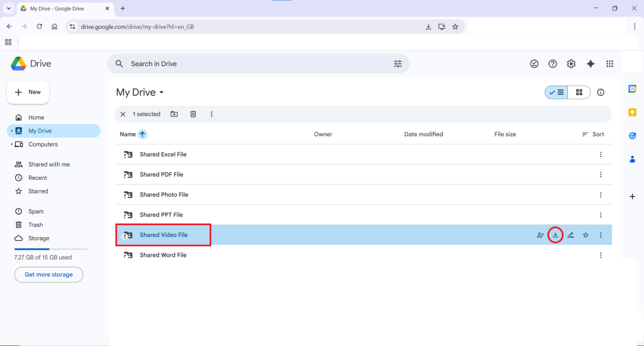Open Gemini sparkle icon
Image resolution: width=644 pixels, height=346 pixels.
(591, 64)
